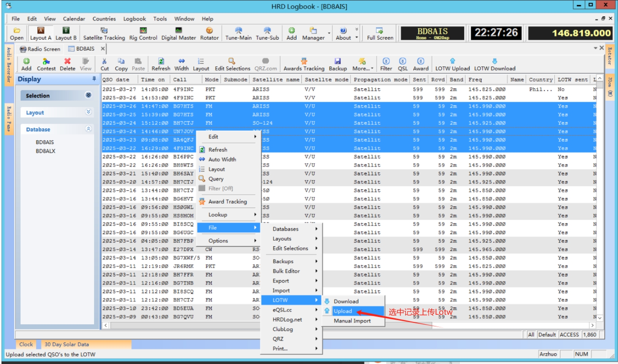The width and height of the screenshot is (618, 364).
Task: Add a new QSO in logbook toolbar
Action: [26, 64]
